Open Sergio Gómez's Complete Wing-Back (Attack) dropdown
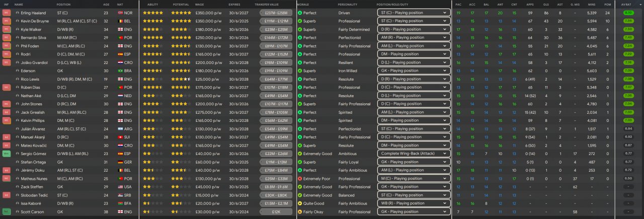This screenshot has height=219, width=644. (x=414, y=154)
